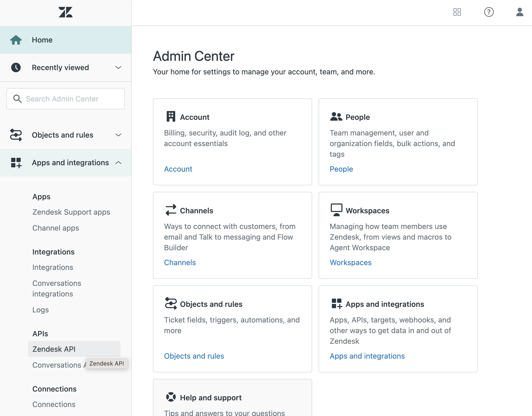Viewport: 532px width, 416px height.
Task: Click the Recently viewed clock icon
Action: (15, 67)
